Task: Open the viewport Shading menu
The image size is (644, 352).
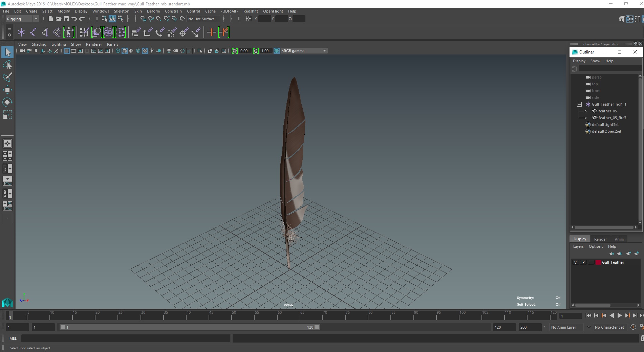Action: point(39,44)
